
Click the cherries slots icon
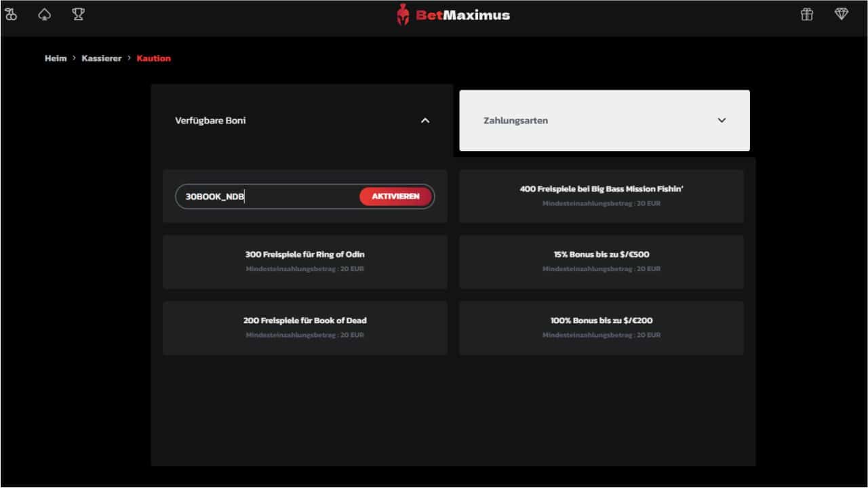coord(11,14)
